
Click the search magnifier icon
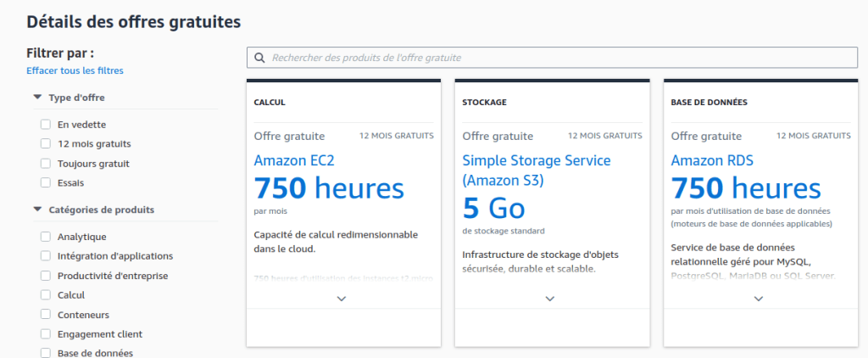(x=259, y=58)
